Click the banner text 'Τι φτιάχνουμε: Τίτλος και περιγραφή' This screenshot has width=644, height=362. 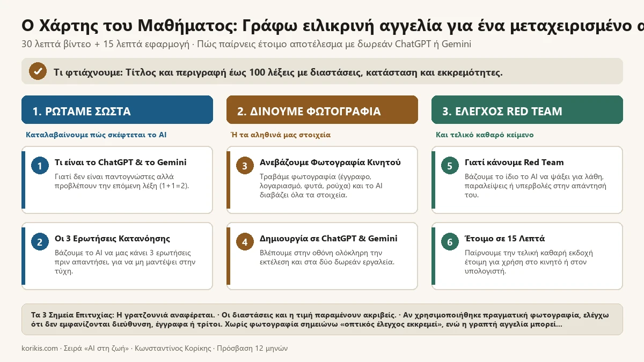[x=278, y=72]
